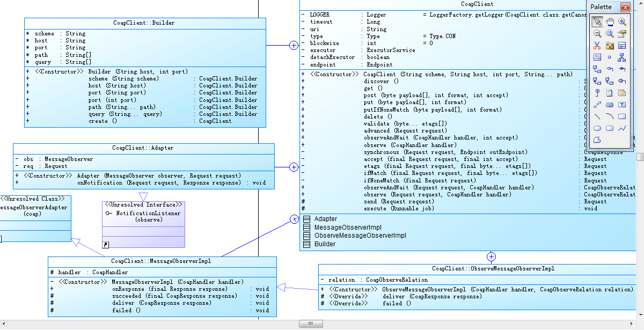This screenshot has width=644, height=330.
Task: Click the horizontal scrollbar thumb
Action: (311, 324)
